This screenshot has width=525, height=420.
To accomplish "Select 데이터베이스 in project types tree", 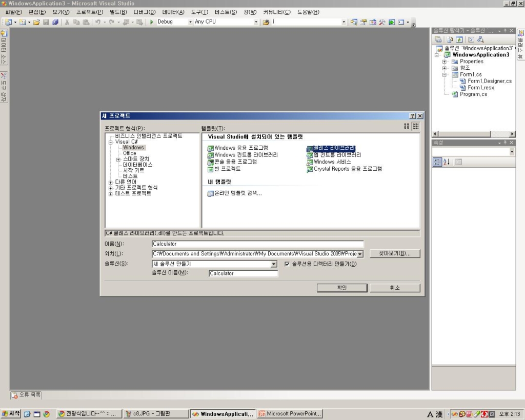I will (137, 165).
